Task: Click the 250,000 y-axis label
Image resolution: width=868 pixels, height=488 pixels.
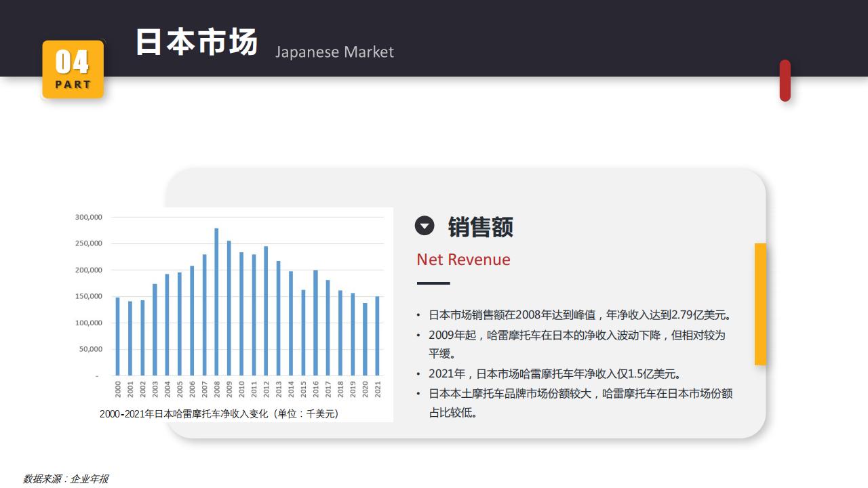Action: coord(88,244)
